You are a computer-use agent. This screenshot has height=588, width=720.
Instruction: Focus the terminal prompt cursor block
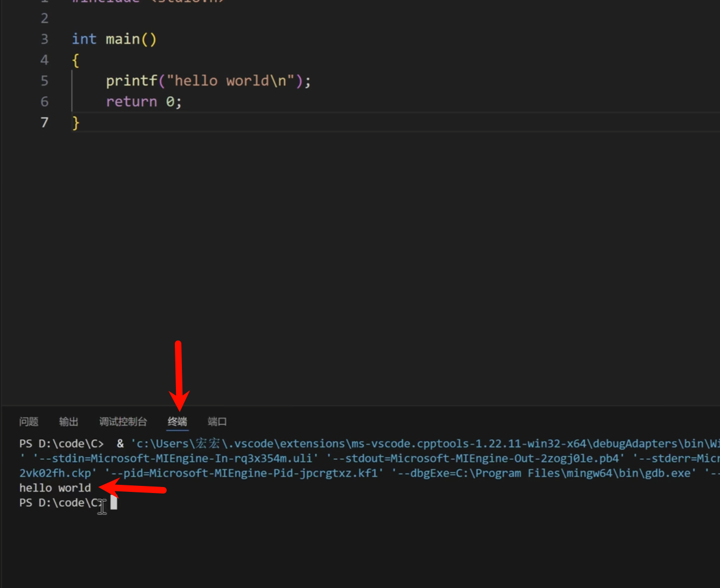click(x=114, y=503)
